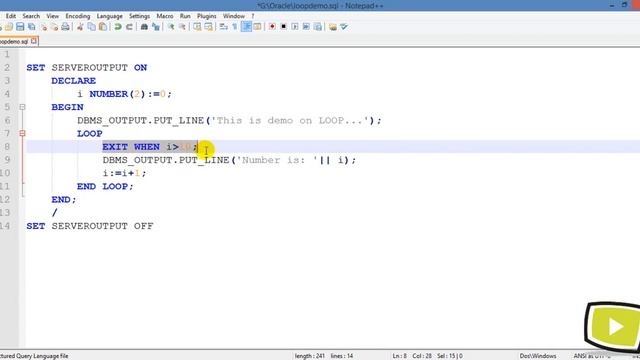This screenshot has width=640, height=360.
Task: Copy selection using the toolbar Copy icon
Action: tap(92, 27)
